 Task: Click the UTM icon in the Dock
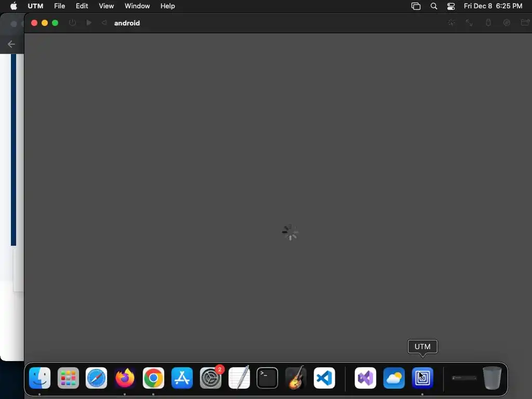422,378
